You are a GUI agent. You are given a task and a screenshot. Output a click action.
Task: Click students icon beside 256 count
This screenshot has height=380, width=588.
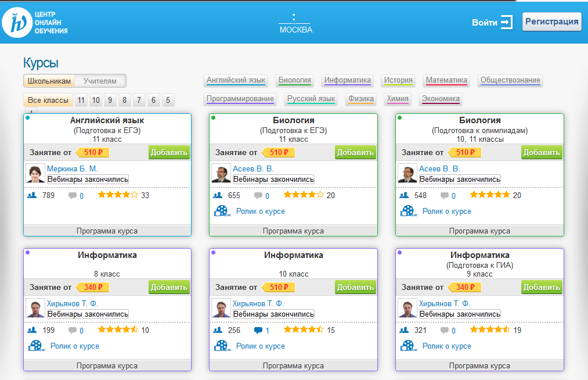[x=218, y=330]
